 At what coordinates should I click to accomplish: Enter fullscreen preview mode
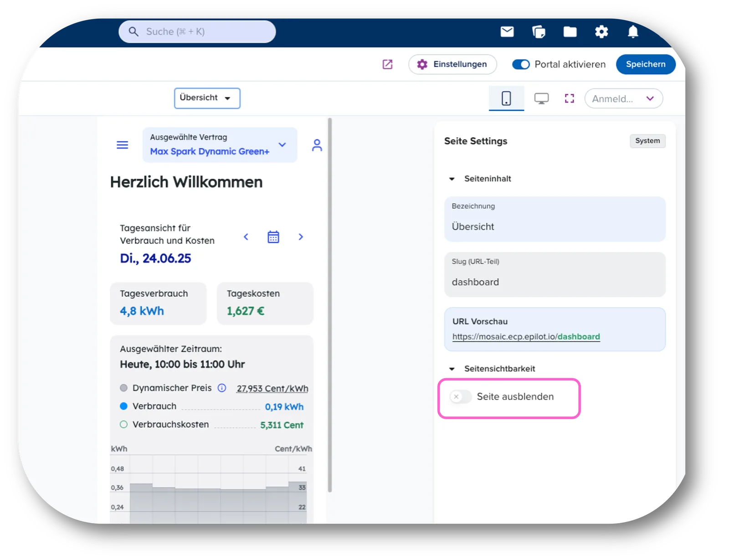coord(569,98)
